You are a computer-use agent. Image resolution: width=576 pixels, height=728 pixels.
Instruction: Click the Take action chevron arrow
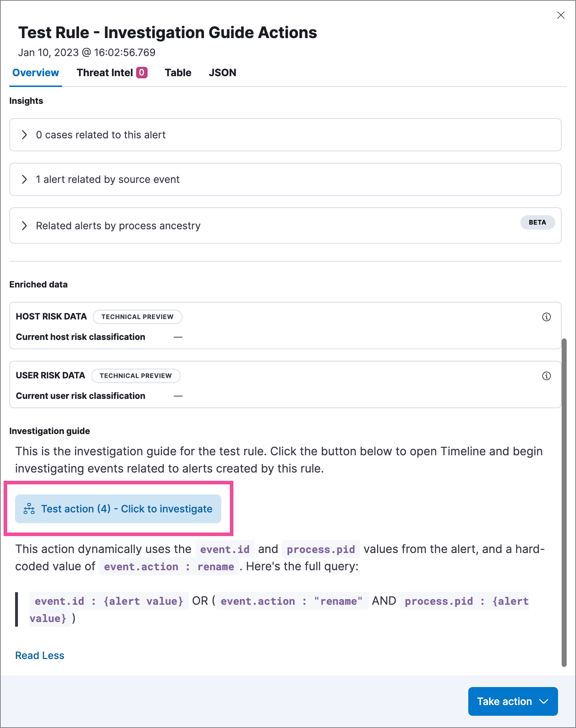coord(544,701)
